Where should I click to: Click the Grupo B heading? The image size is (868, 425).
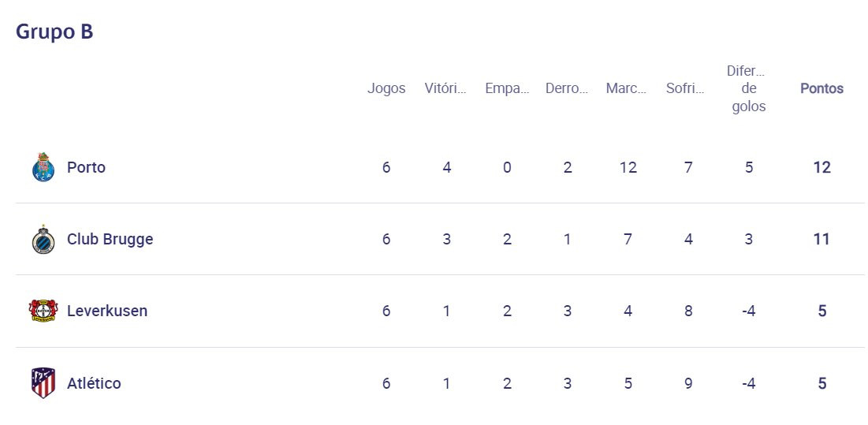(x=54, y=32)
